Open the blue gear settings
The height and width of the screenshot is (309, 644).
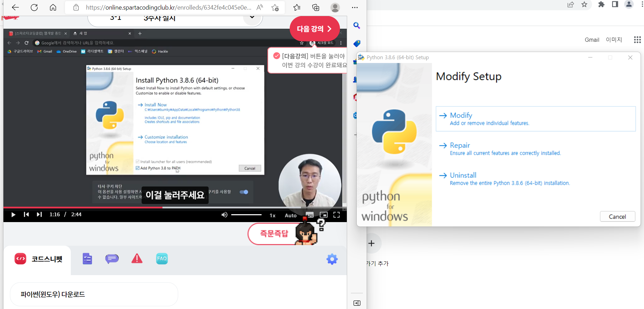point(332,259)
